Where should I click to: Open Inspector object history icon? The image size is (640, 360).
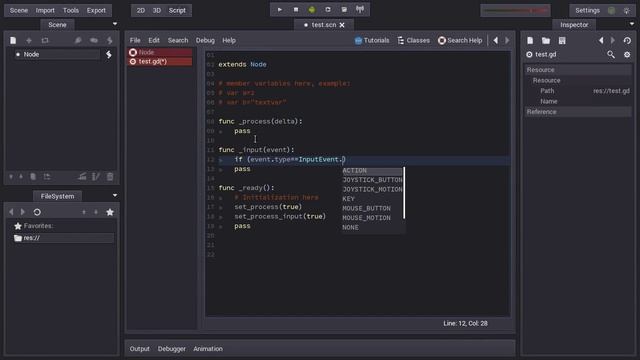coord(627,40)
